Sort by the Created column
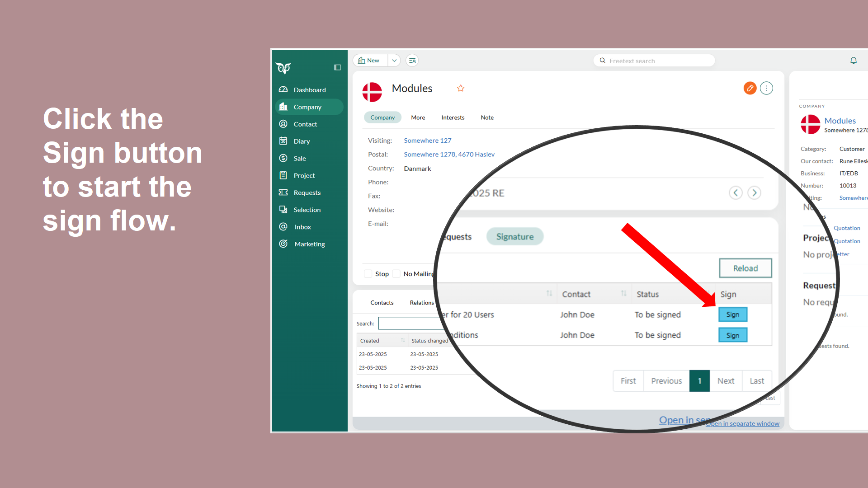This screenshot has height=488, width=868. (382, 341)
